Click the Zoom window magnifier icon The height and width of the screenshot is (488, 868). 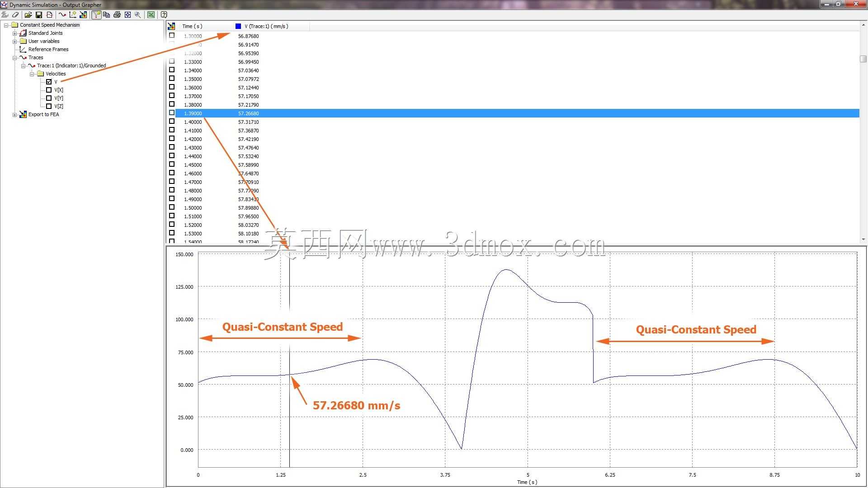point(138,15)
